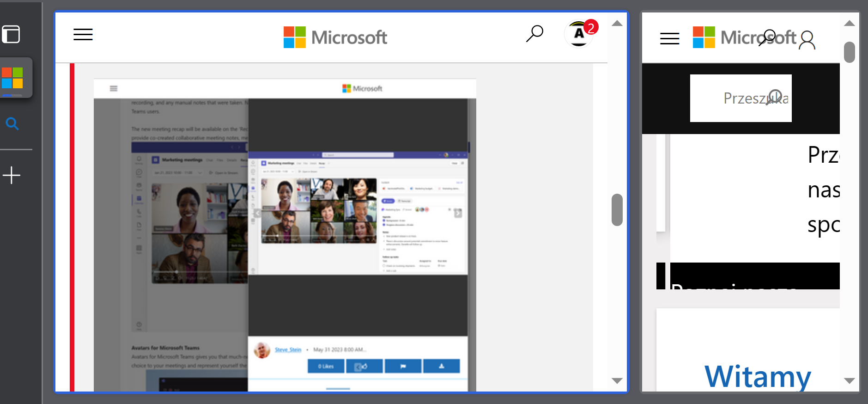Click the right pane scrollbar down arrow
This screenshot has width=868, height=404.
(849, 381)
